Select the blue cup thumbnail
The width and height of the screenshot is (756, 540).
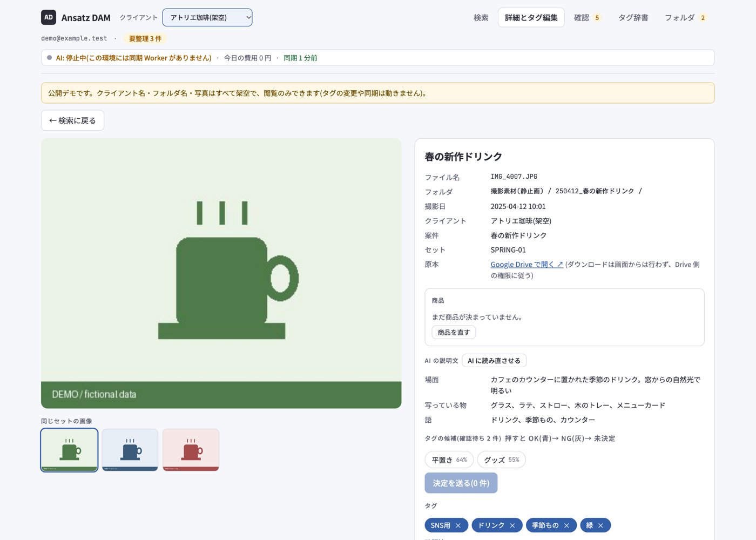pos(130,450)
